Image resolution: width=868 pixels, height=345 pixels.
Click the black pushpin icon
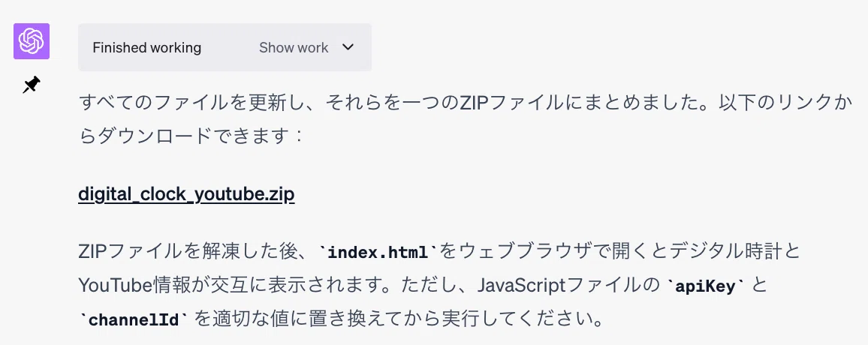coord(32,85)
